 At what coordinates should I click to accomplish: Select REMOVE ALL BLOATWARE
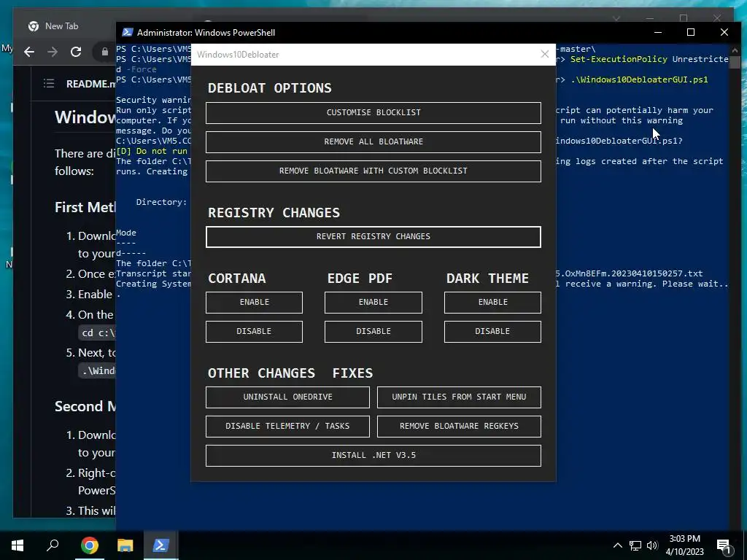(x=373, y=142)
